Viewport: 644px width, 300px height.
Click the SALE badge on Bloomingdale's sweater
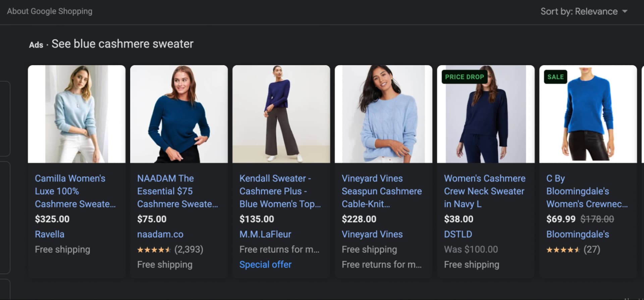coord(555,77)
